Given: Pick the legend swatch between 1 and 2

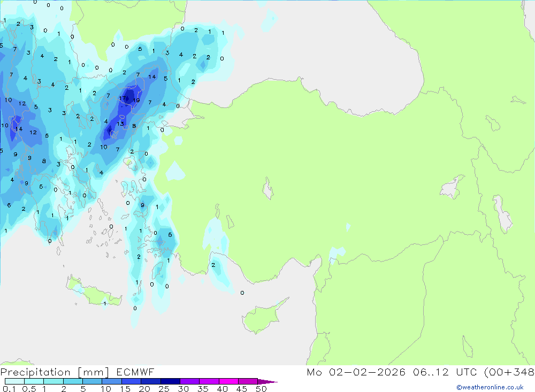Looking at the screenshot, I should pos(53,381).
